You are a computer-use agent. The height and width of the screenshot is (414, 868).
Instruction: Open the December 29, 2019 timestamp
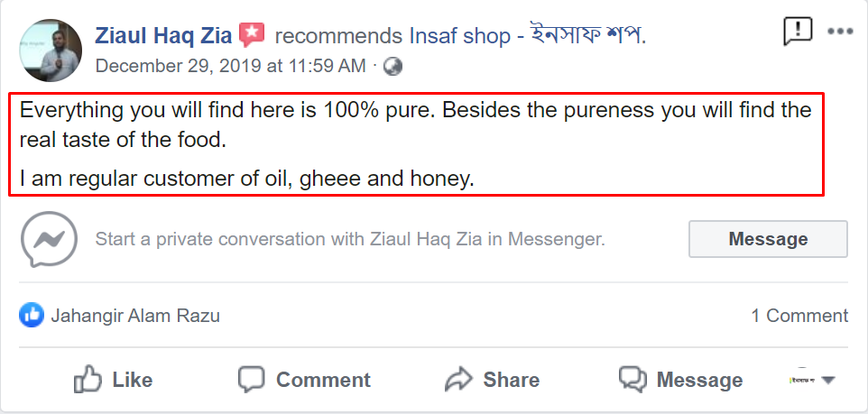point(230,65)
